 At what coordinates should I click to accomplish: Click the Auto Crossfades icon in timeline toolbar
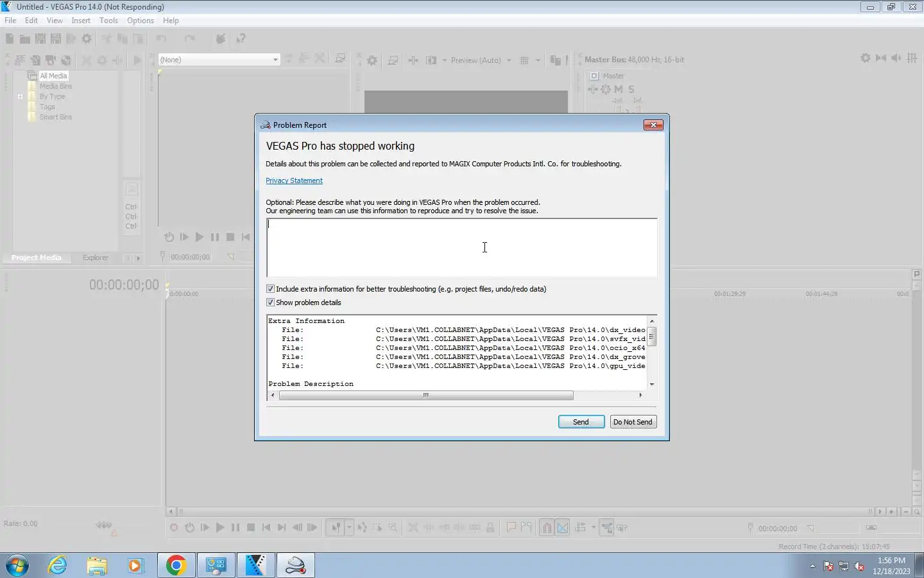click(x=563, y=528)
